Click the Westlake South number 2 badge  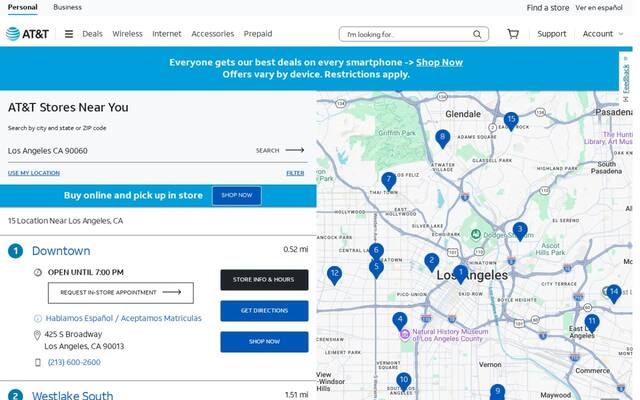(x=16, y=395)
